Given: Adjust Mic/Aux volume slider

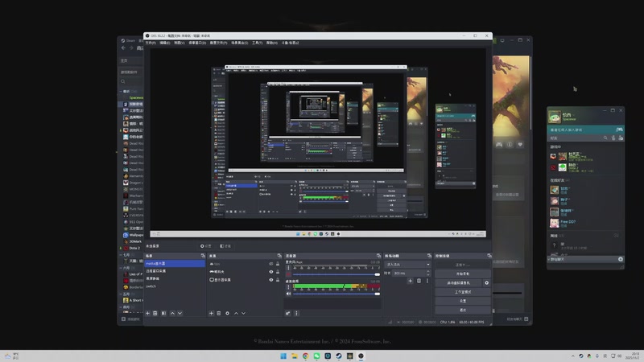Looking at the screenshot, I should (x=336, y=274).
